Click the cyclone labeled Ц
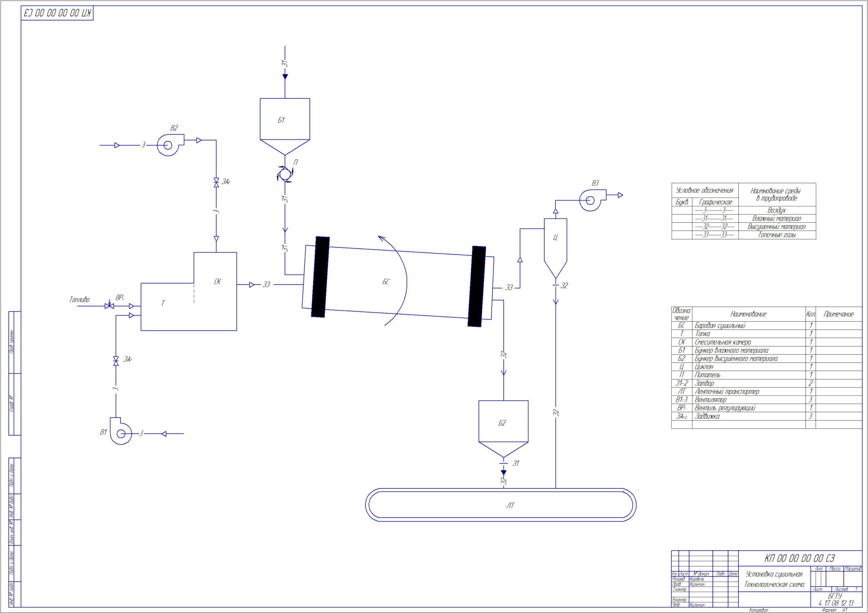 (x=555, y=248)
